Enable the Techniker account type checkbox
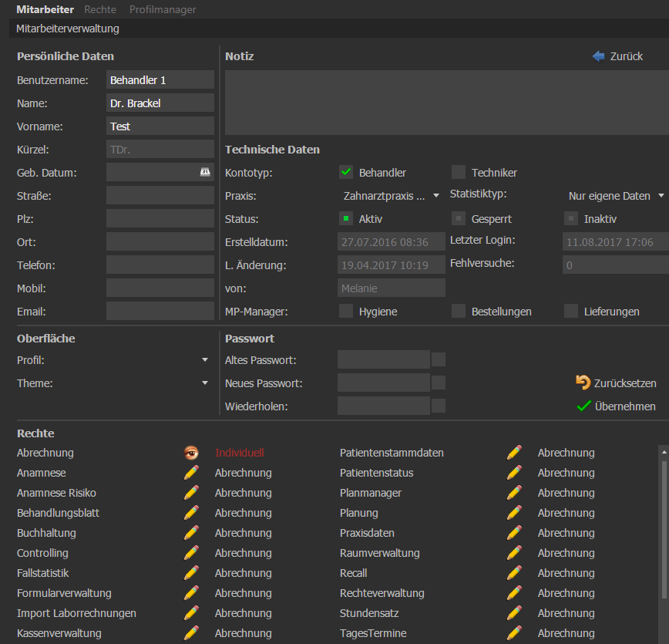This screenshot has width=669, height=644. (x=459, y=173)
